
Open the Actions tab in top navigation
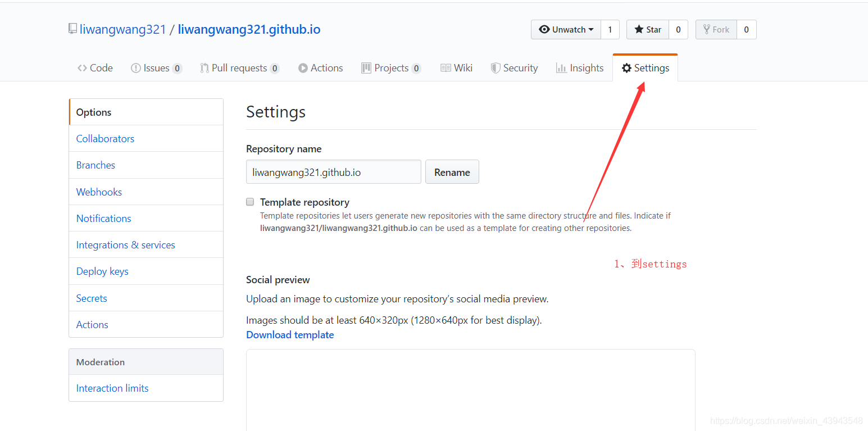click(320, 68)
